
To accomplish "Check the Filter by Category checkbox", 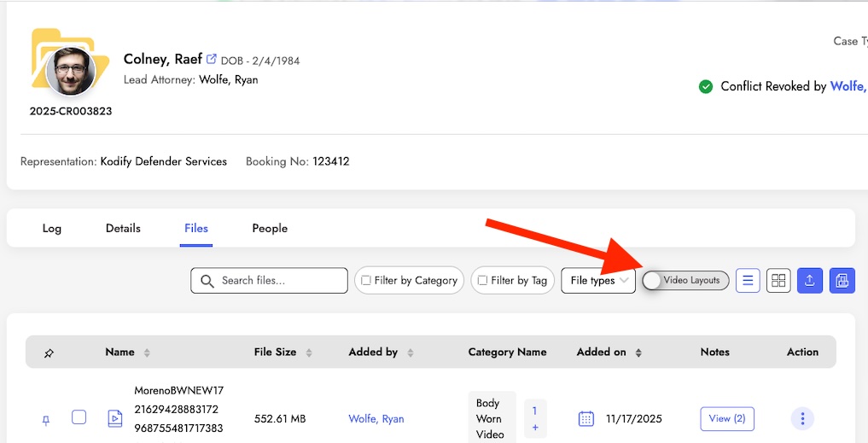I will 366,281.
